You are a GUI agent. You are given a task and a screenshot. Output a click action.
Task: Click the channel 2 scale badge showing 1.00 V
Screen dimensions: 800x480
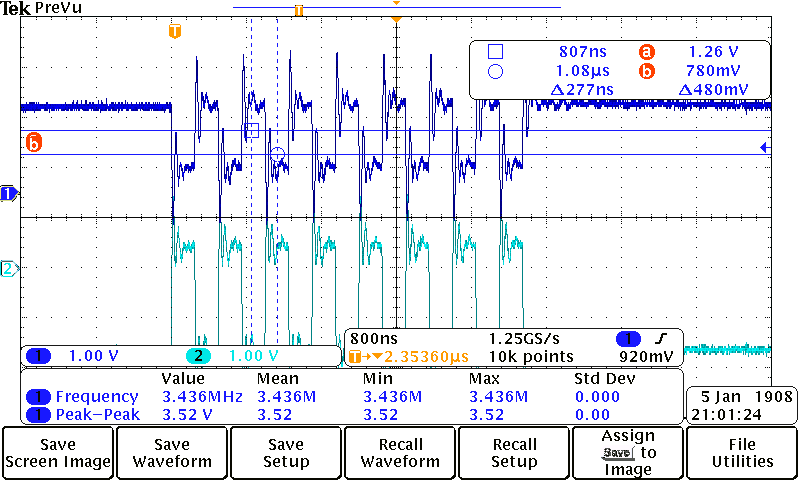(x=198, y=355)
